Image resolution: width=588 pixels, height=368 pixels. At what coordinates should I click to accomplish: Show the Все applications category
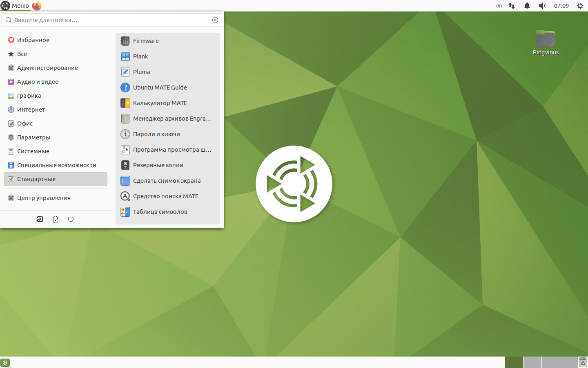pyautogui.click(x=56, y=54)
